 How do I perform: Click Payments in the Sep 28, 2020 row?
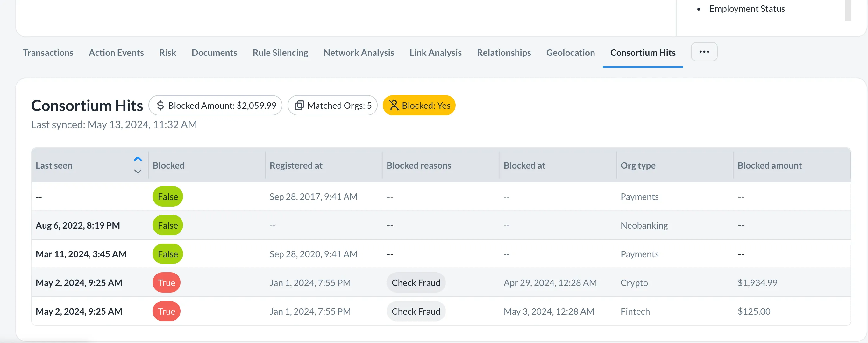640,254
